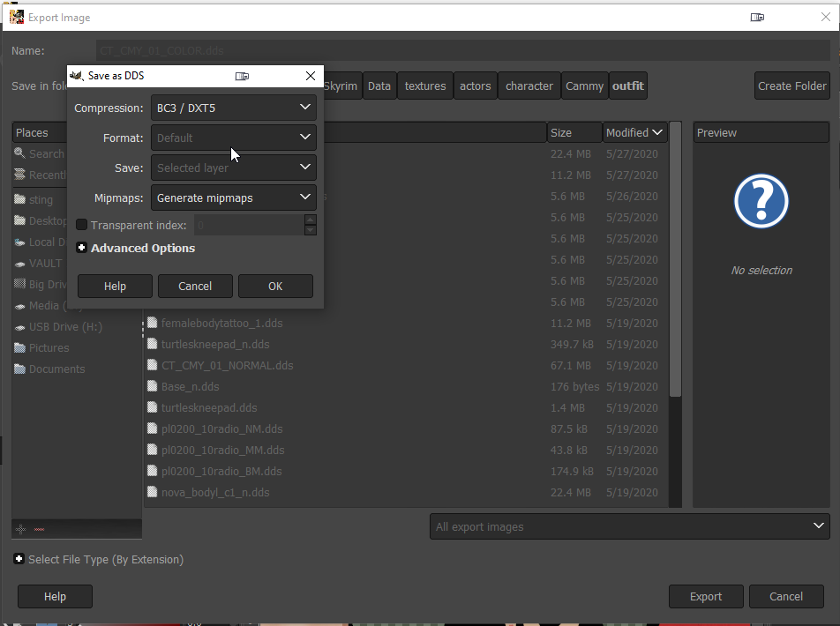This screenshot has height=626, width=840.
Task: Open the VAULT drive in Places
Action: [x=41, y=263]
